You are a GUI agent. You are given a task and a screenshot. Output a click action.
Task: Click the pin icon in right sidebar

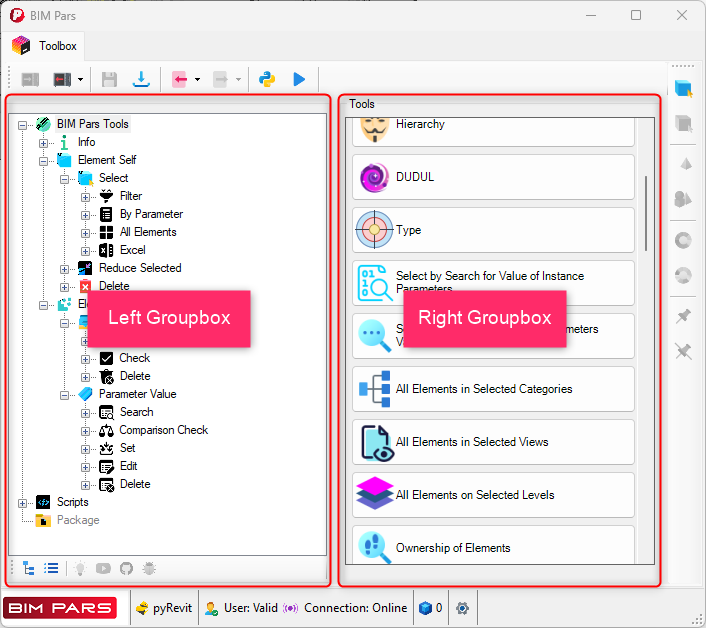(x=683, y=316)
